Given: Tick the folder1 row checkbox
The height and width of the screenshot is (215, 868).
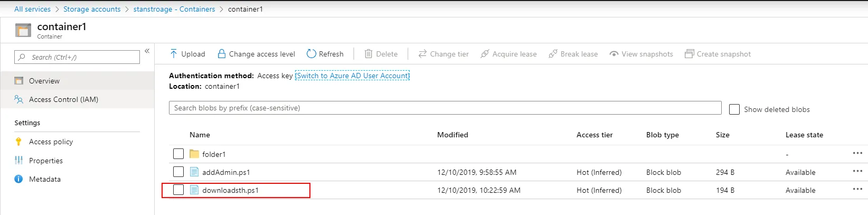Looking at the screenshot, I should pyautogui.click(x=178, y=154).
